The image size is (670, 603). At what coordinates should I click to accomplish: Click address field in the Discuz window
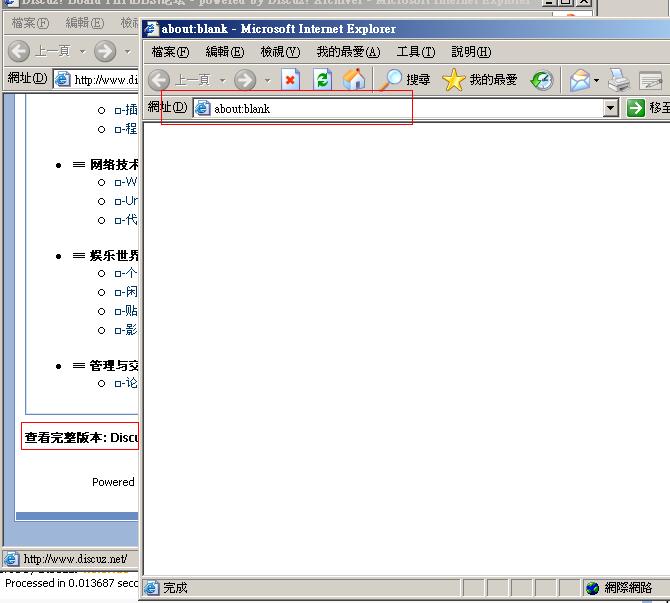point(96,79)
